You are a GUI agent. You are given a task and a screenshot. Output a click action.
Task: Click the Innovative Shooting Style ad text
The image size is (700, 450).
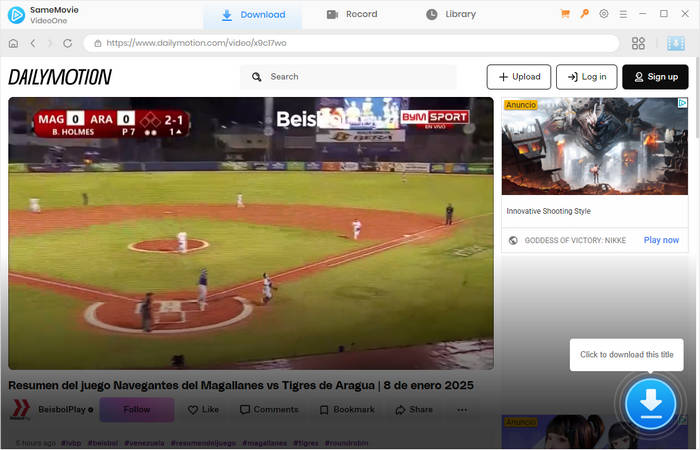coord(548,211)
